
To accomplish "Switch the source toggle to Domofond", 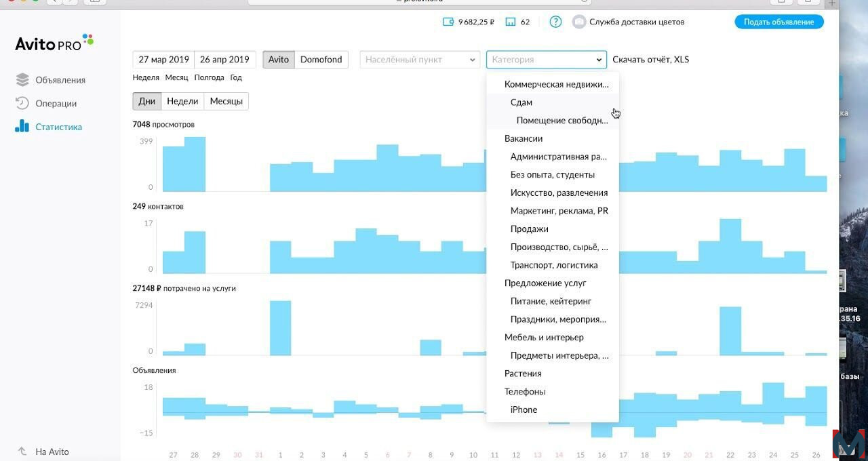I will point(321,60).
